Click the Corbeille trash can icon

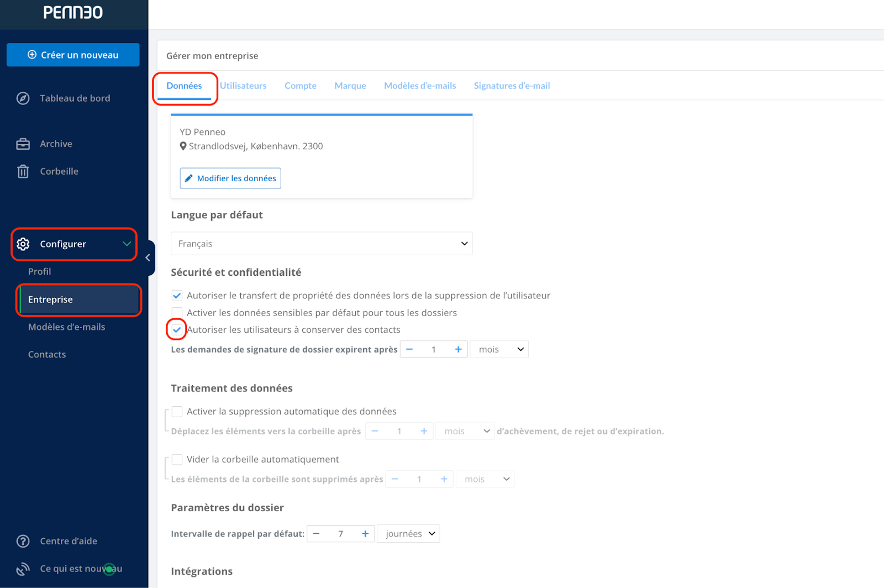23,171
